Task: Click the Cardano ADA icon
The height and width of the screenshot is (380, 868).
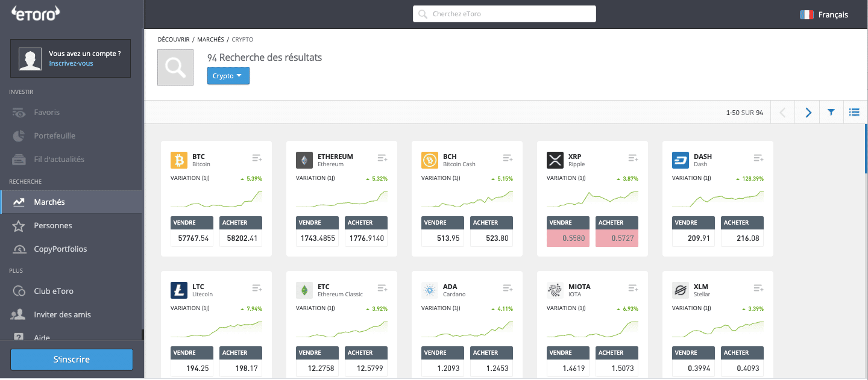Action: point(430,290)
